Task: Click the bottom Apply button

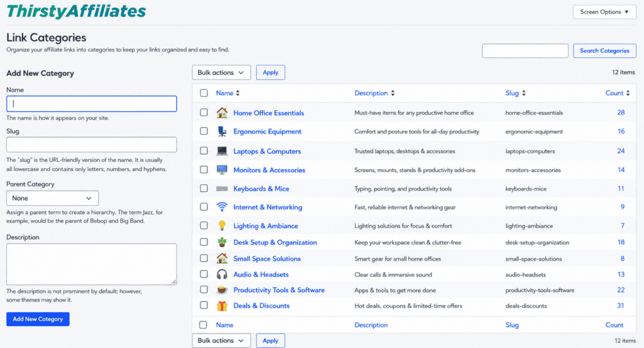Action: (270, 340)
